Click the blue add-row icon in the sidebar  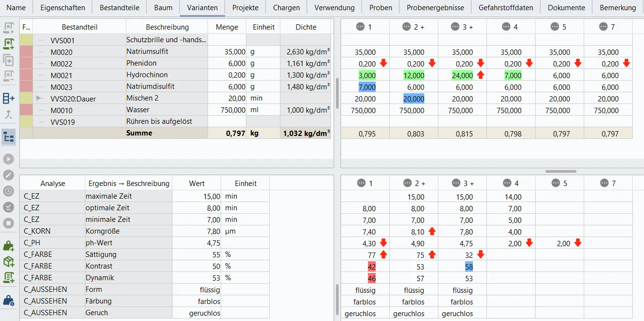pyautogui.click(x=9, y=99)
